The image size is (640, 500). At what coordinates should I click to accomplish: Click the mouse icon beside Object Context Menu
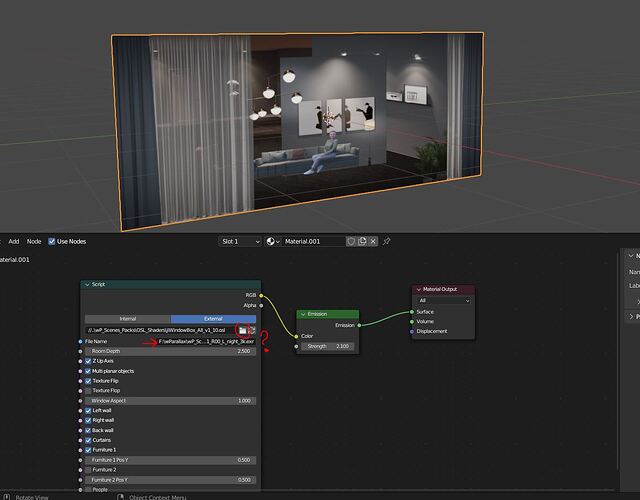pyautogui.click(x=120, y=497)
